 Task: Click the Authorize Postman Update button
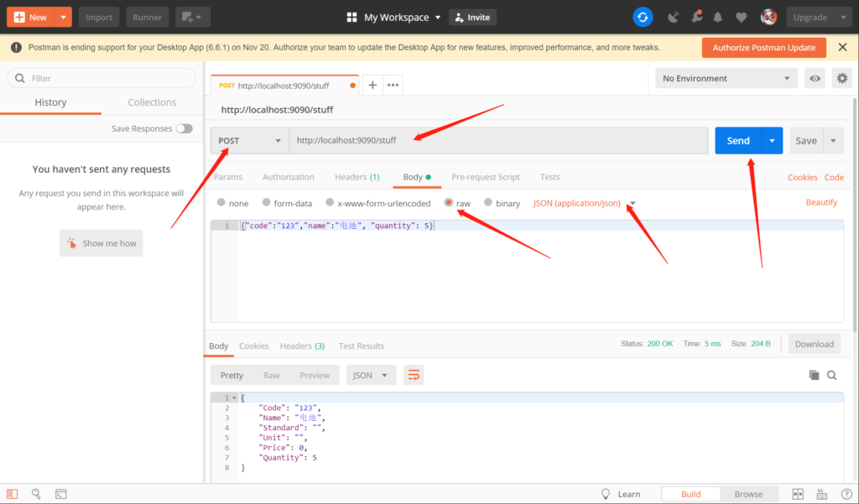(763, 48)
